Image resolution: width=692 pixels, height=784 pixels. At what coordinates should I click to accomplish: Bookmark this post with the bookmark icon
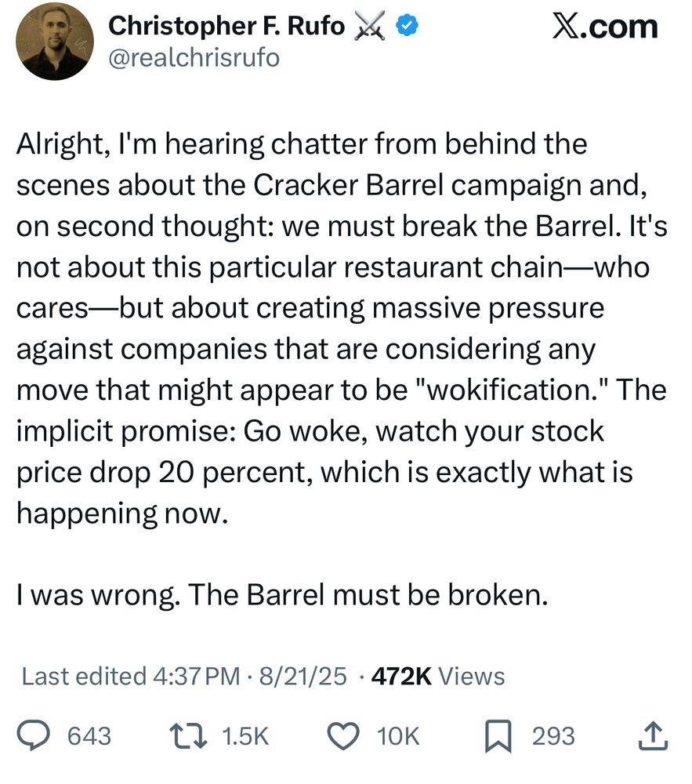pos(498,735)
